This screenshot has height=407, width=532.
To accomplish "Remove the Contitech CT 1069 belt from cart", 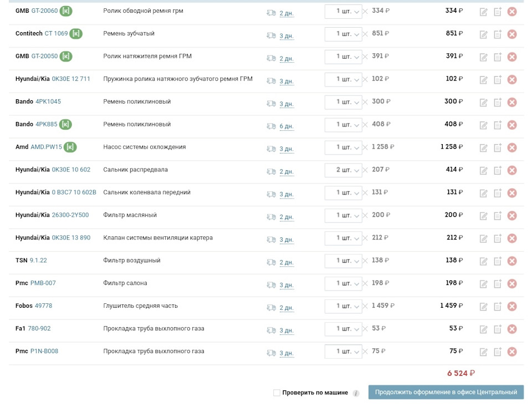I will coord(512,34).
